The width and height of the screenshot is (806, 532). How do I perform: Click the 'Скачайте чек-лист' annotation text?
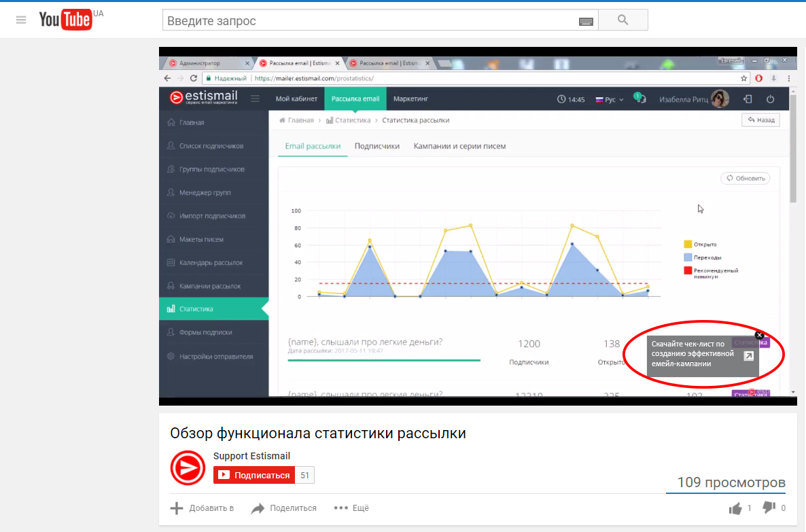click(693, 353)
